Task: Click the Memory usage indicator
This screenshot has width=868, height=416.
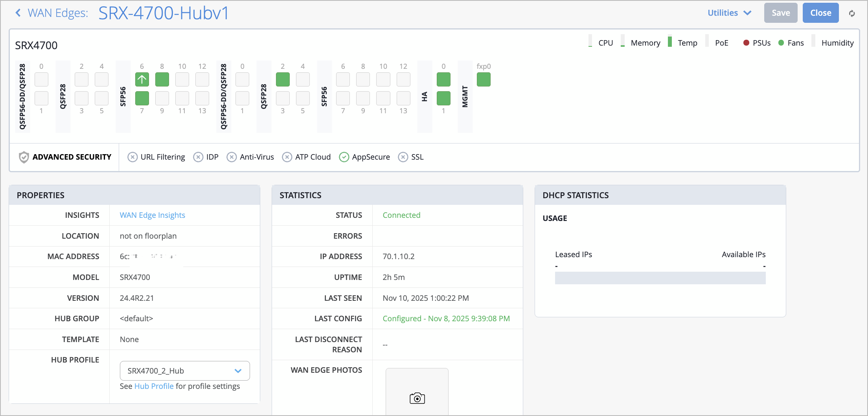Action: (x=623, y=41)
